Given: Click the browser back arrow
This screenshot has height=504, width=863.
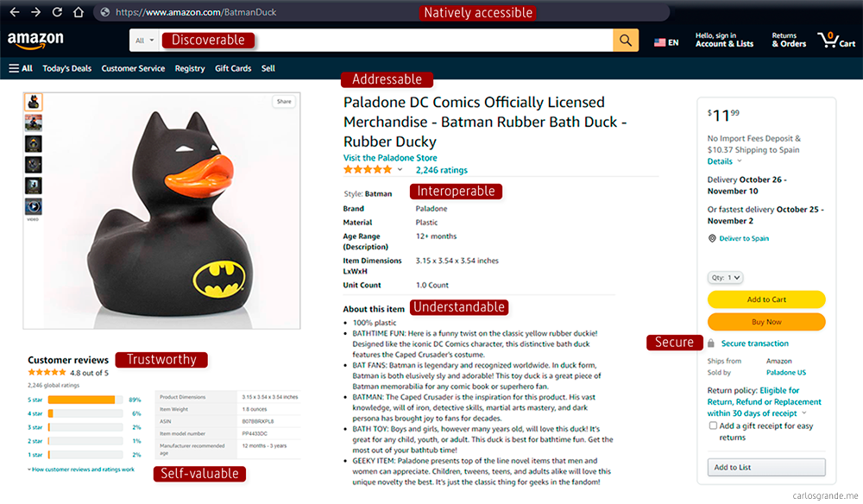Looking at the screenshot, I should click(15, 13).
